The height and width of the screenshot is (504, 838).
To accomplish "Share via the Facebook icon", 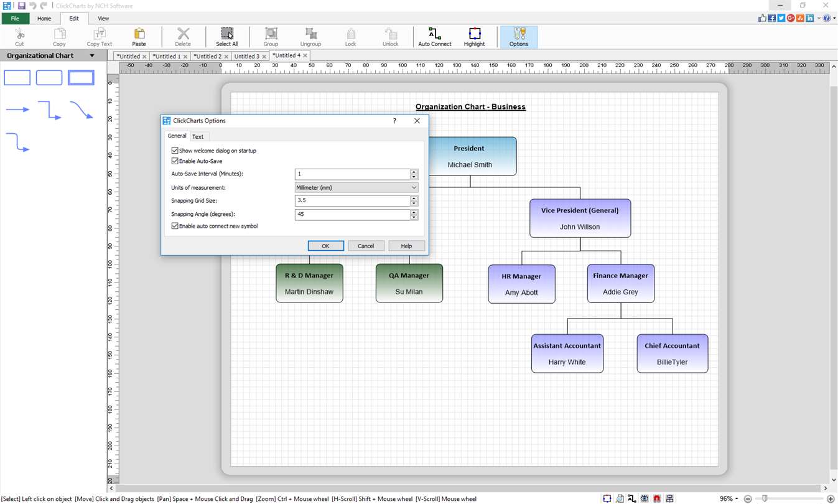I will click(x=771, y=18).
